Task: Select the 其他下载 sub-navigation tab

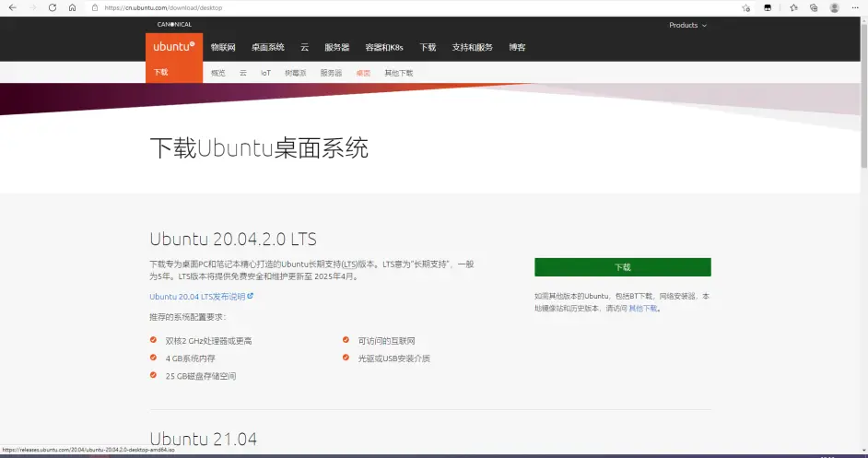Action: [399, 73]
